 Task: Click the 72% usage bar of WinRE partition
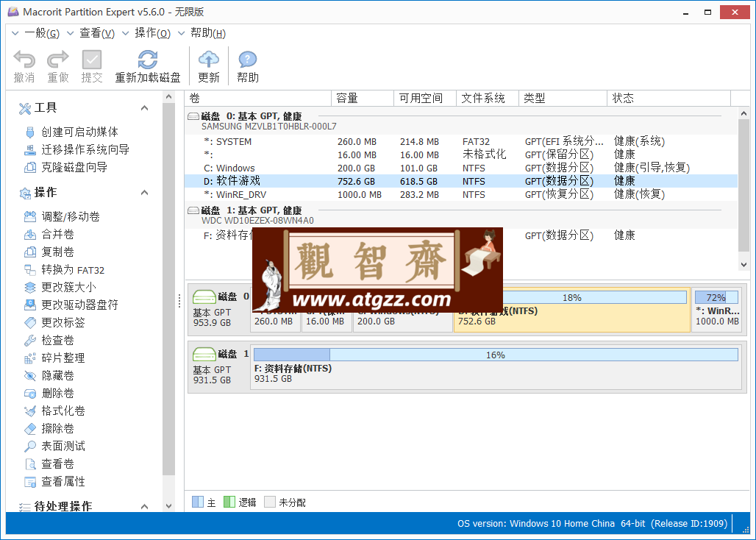click(x=716, y=297)
